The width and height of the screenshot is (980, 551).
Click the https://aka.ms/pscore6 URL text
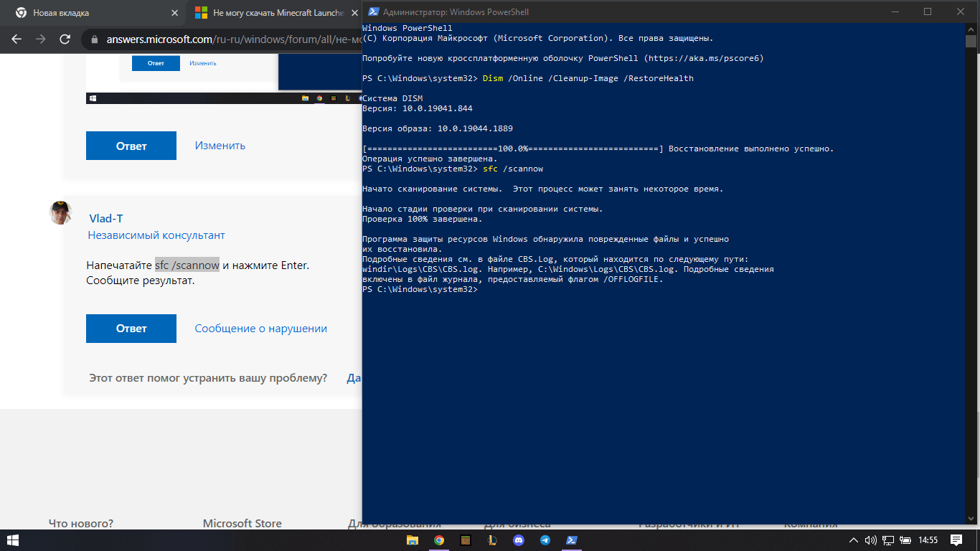click(704, 58)
